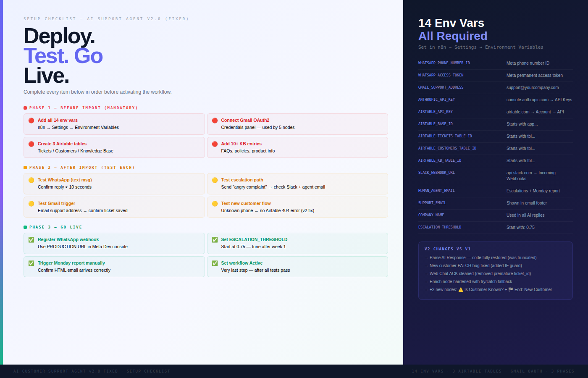Click red circle beside Add all 14 env vars
Image resolution: width=588 pixels, height=378 pixels.
tap(31, 121)
